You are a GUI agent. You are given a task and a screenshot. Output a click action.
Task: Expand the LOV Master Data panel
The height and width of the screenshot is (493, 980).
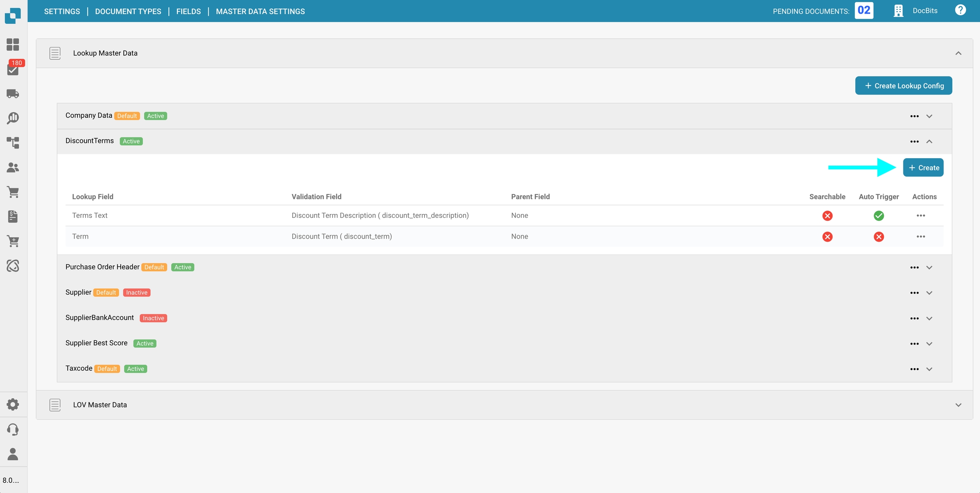coord(958,405)
